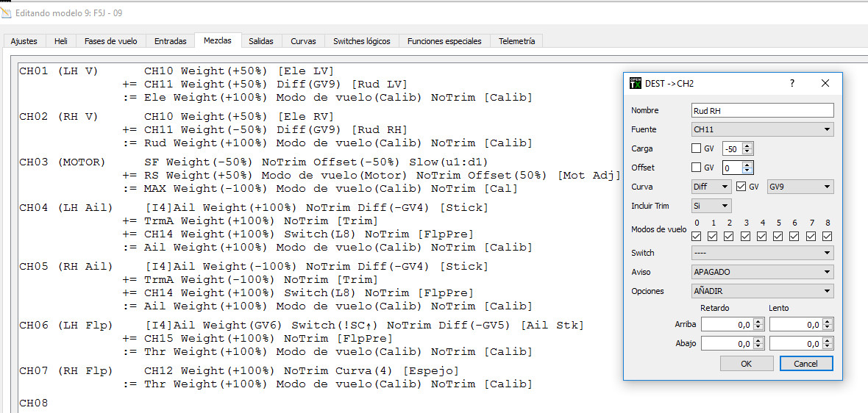Open the Curva type dropdown showing Diff
This screenshot has width=868, height=413.
pyautogui.click(x=711, y=187)
